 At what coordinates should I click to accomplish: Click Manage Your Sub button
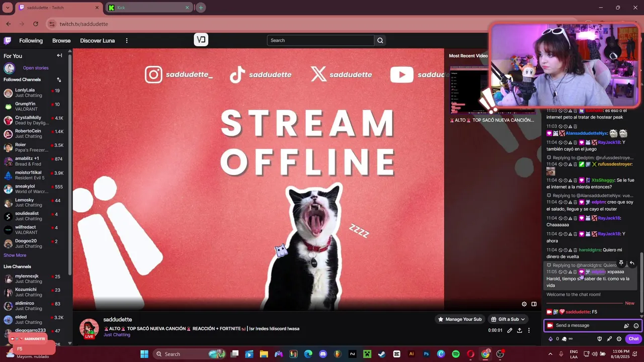click(x=460, y=319)
